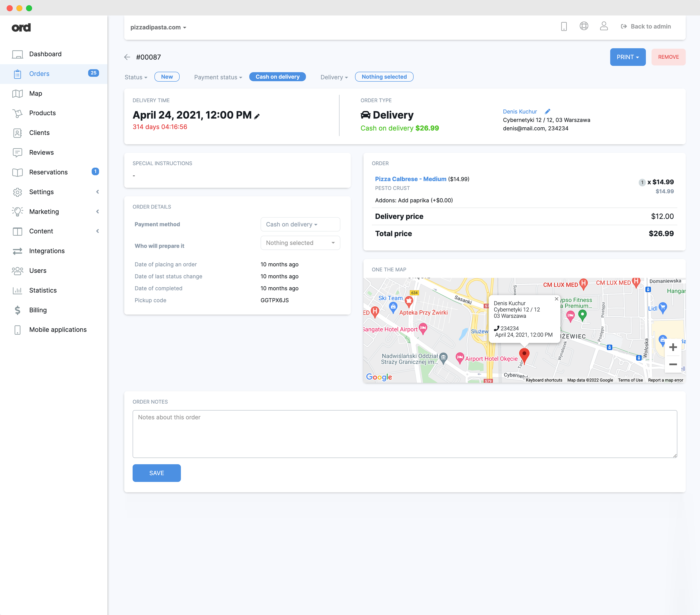
Task: Go to Reservations in sidebar
Action: click(48, 172)
